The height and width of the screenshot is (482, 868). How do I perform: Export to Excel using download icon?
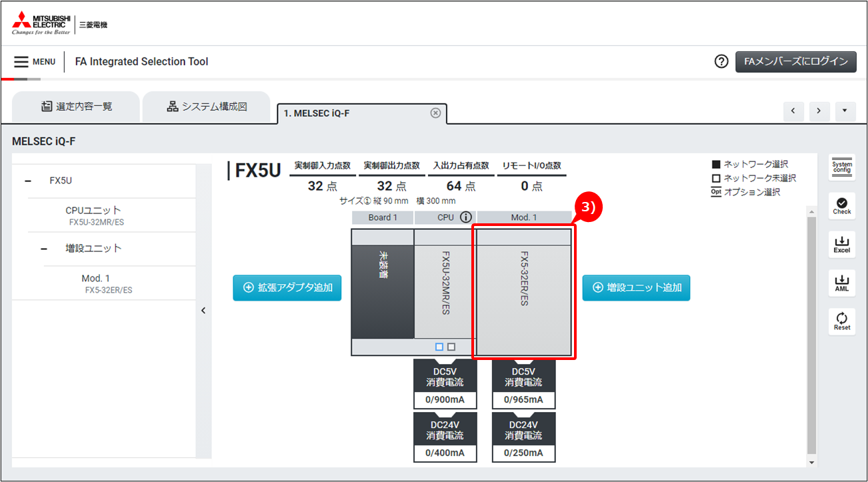point(842,245)
